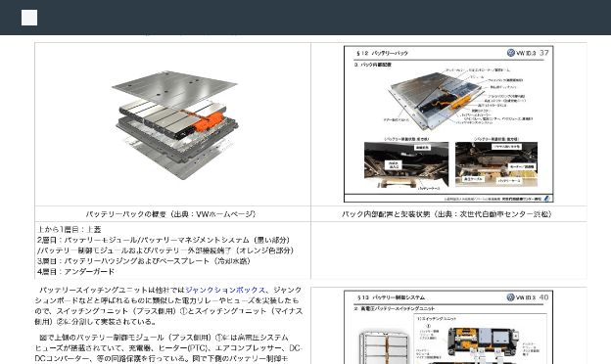Select the caption バッテリーパックの概要

170,214
